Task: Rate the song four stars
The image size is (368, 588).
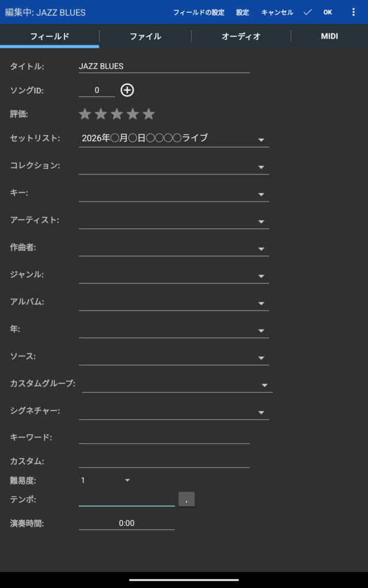Action: click(x=133, y=114)
